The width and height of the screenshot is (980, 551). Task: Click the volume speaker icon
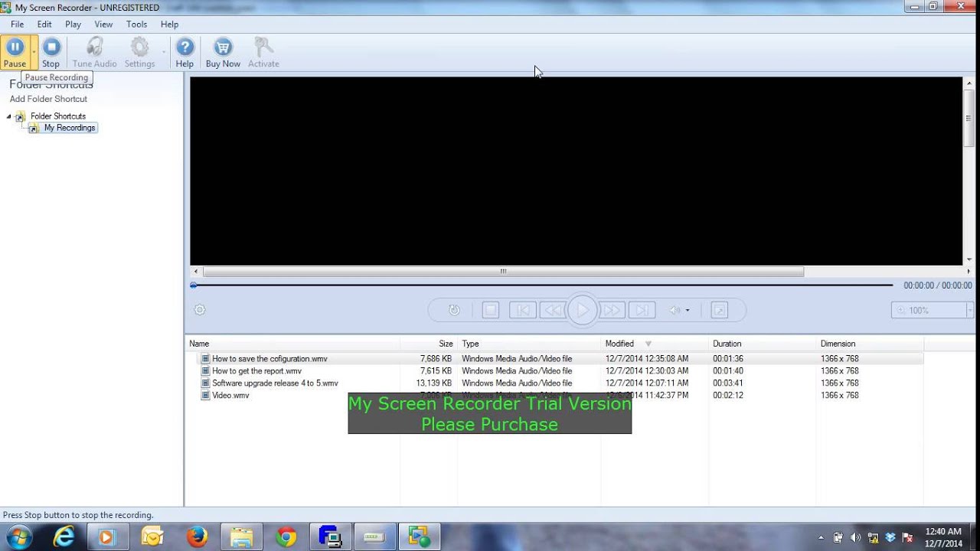click(x=675, y=310)
